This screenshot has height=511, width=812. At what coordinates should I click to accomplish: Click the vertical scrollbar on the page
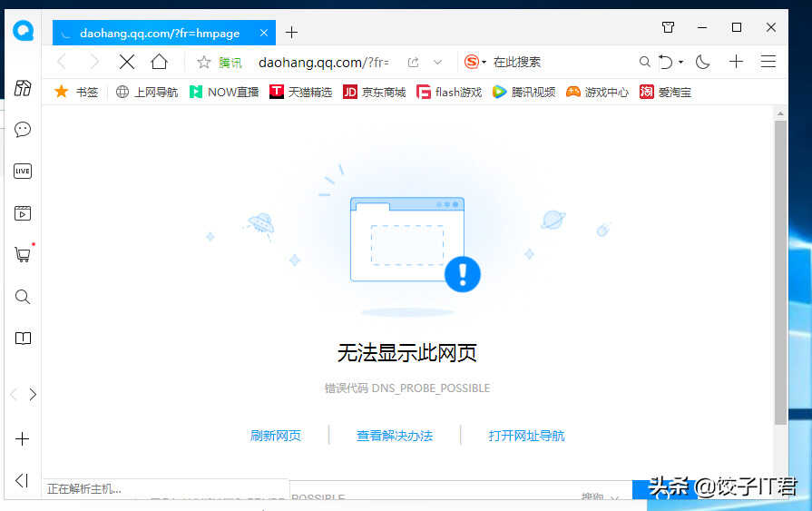coord(780,272)
